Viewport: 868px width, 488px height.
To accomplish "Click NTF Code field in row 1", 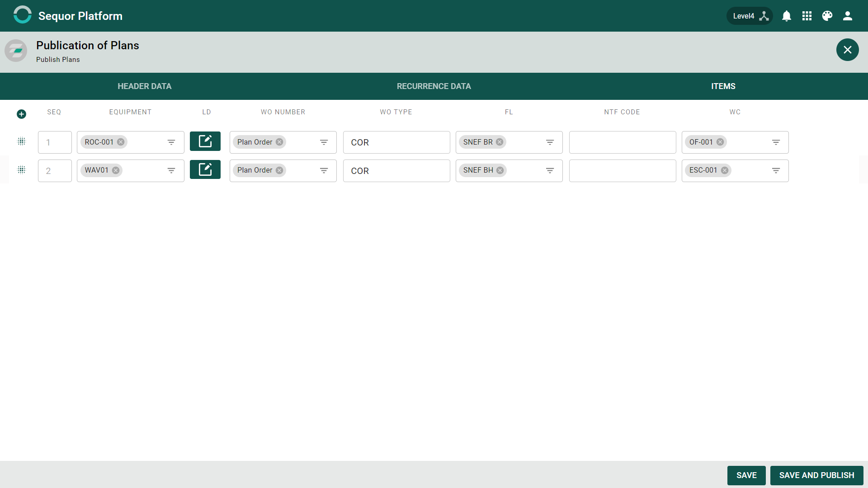I will [x=623, y=142].
